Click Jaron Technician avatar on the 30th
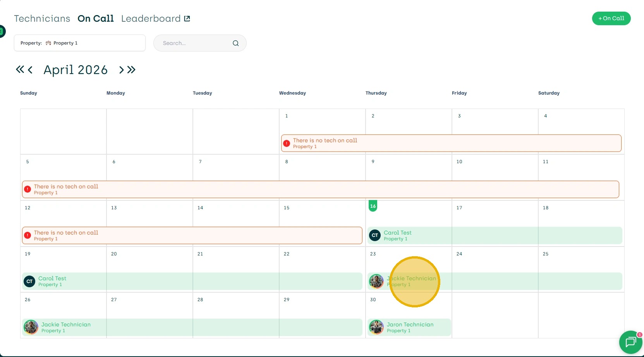Image resolution: width=644 pixels, height=357 pixels. 376,327
